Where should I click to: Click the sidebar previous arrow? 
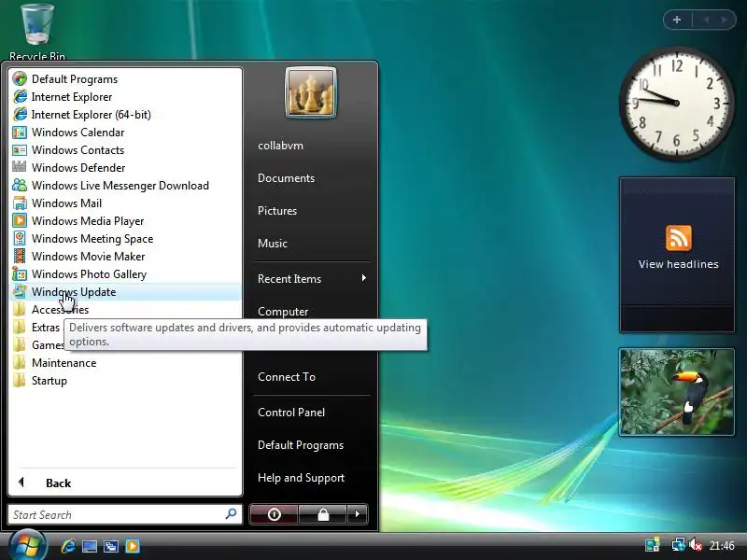(x=706, y=20)
